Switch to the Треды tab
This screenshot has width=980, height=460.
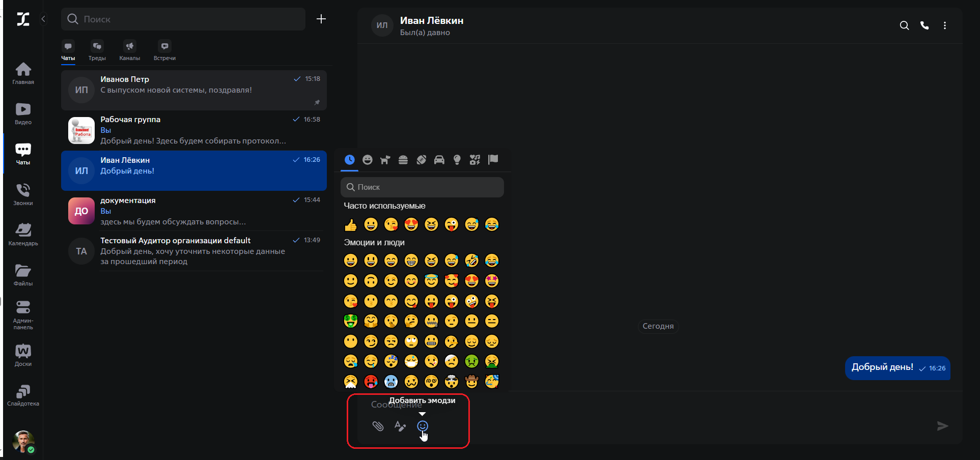click(97, 51)
